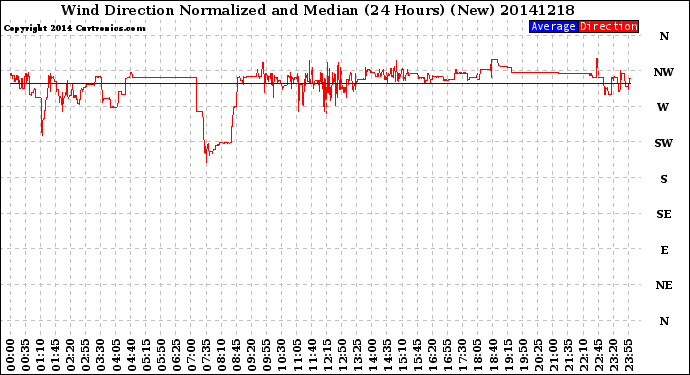Select the 01:45 time label
This screenshot has width=690, height=375.
click(56, 355)
